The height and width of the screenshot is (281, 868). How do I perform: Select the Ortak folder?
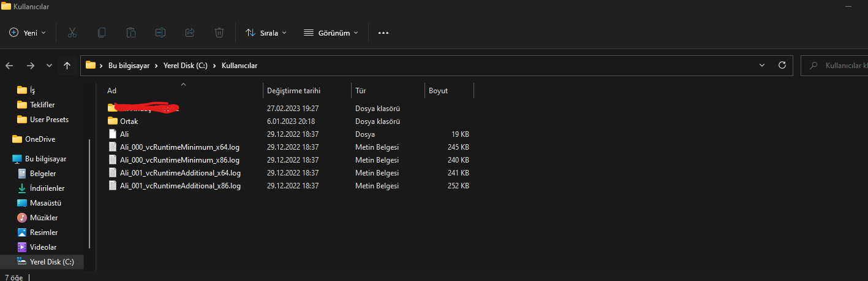[129, 121]
